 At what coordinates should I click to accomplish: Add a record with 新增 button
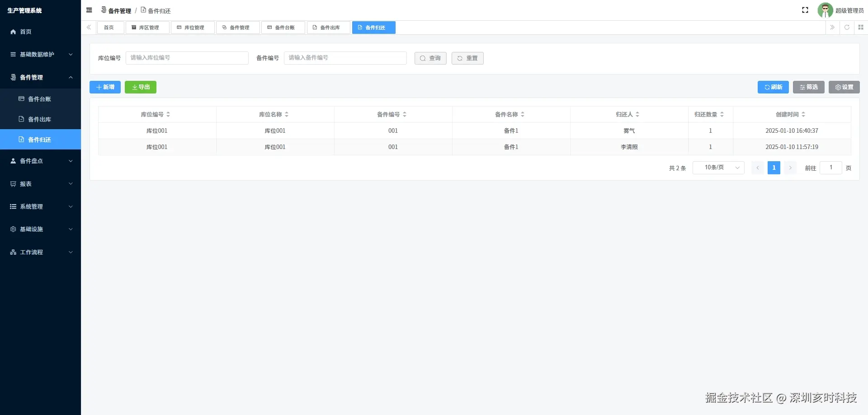click(x=105, y=87)
